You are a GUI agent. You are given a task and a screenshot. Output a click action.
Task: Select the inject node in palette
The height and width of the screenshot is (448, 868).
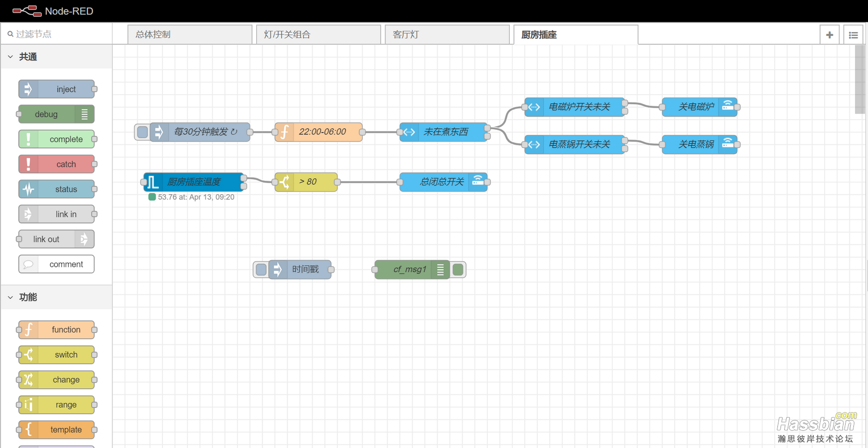pos(56,89)
